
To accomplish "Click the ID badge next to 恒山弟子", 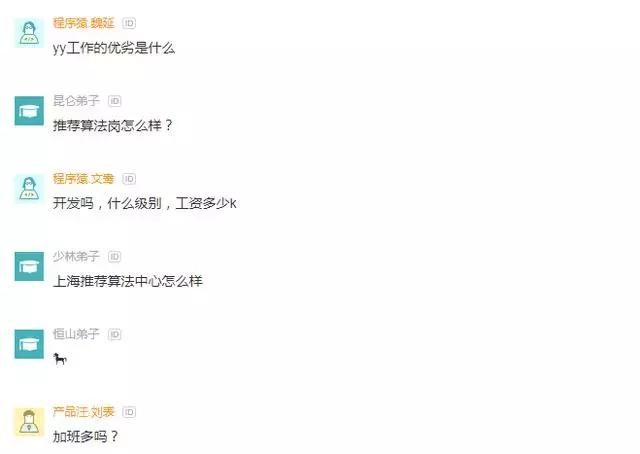I will point(115,334).
